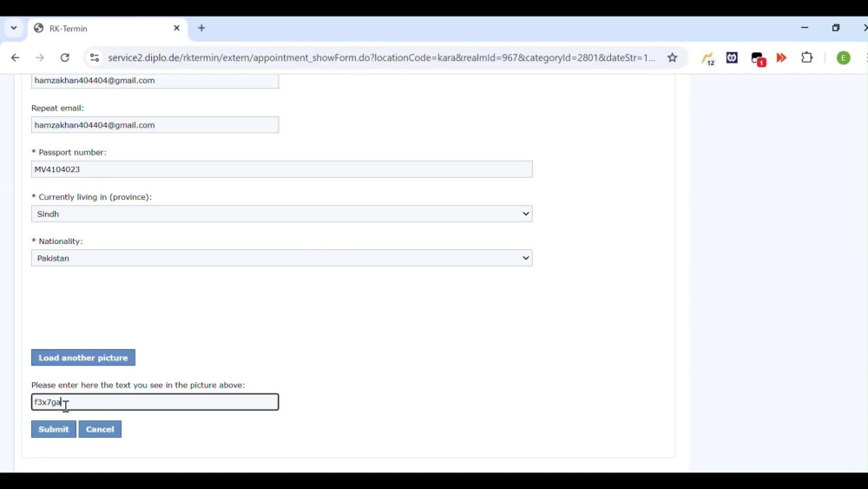Click the browser forward arrow
868x489 pixels.
click(x=40, y=57)
